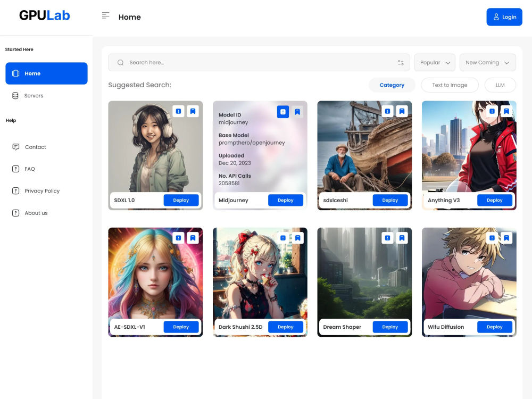Select the Home sidebar item
532x399 pixels.
[46, 73]
